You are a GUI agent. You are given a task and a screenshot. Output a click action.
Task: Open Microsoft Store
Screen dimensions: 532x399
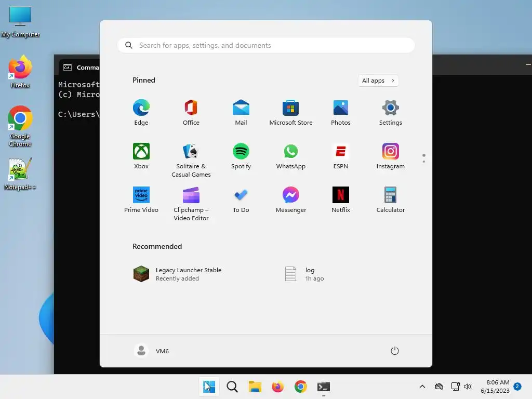291,113
